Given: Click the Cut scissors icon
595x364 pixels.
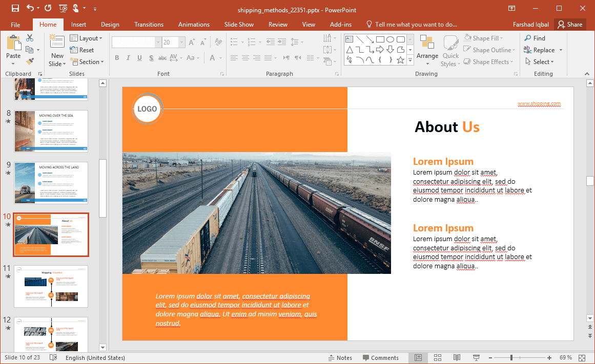Looking at the screenshot, I should [30, 38].
